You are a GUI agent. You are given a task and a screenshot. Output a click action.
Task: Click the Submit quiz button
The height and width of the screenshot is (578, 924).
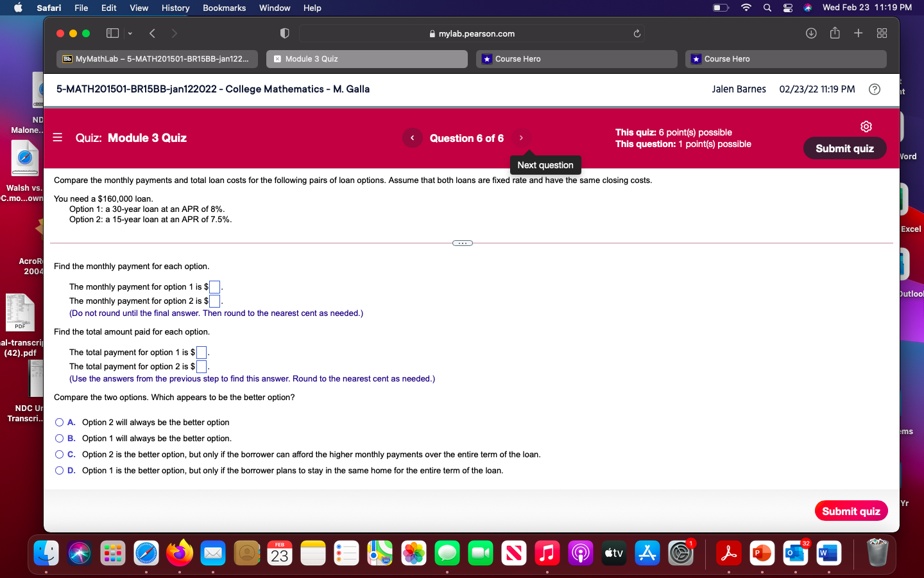(x=844, y=148)
